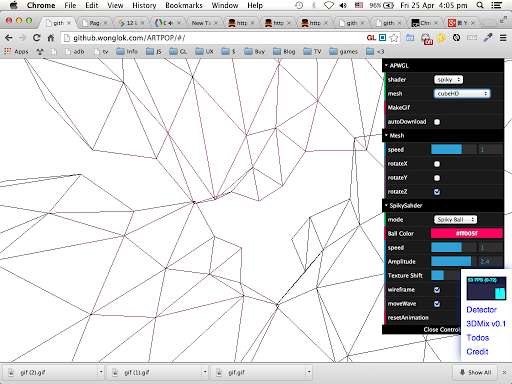This screenshot has height=384, width=512.
Task: Open the mesh dropdown showing cubeHD
Action: [x=462, y=94]
